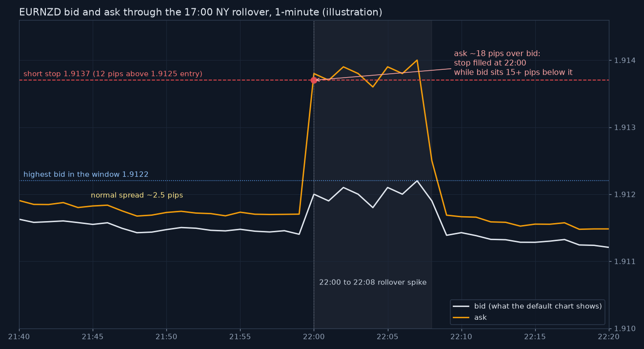Click the 'stop filled at 22:00' annotation line
Image resolution: width=644 pixels, height=349 pixels.
(x=490, y=63)
